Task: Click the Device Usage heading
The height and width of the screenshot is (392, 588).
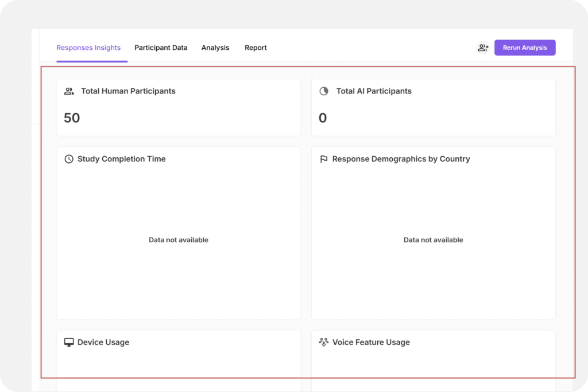Action: 103,342
